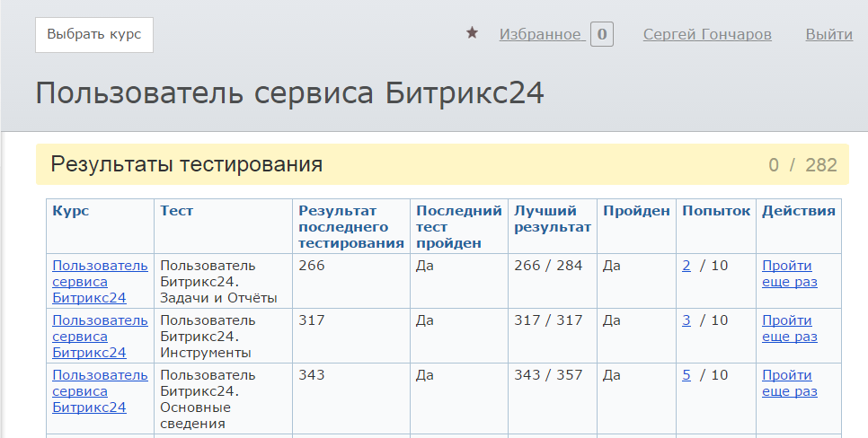Click last result value 343

click(x=312, y=375)
